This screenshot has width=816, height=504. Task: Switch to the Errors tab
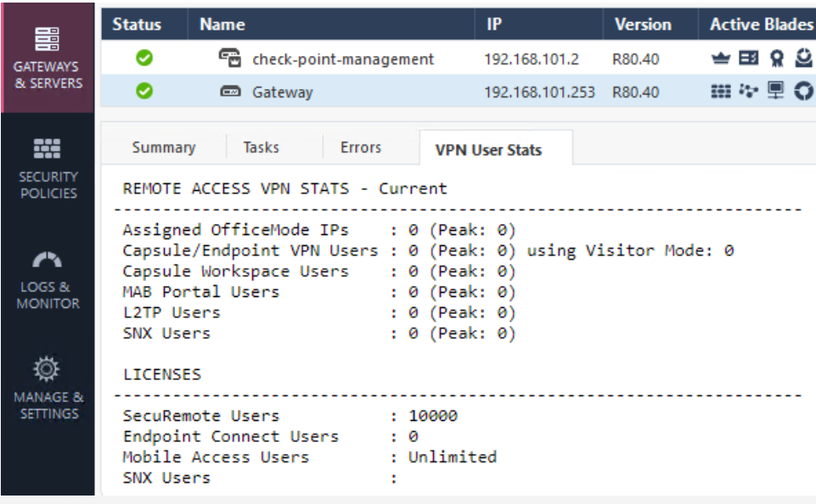[361, 147]
